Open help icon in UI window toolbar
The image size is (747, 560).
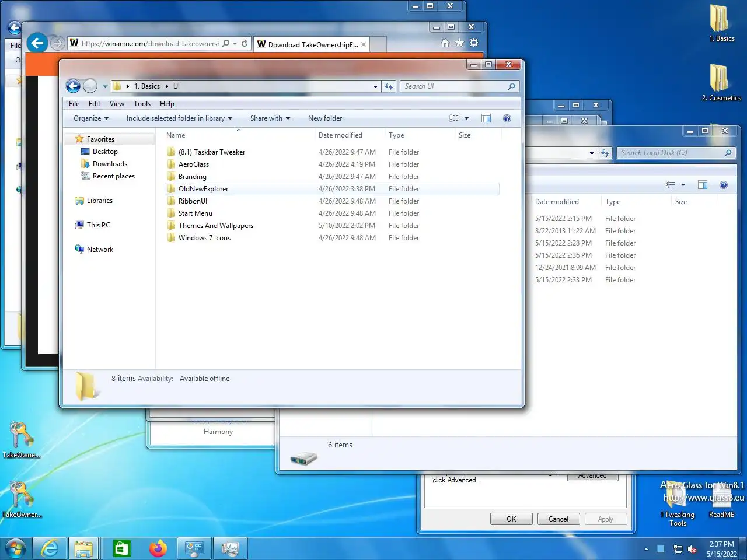507,118
